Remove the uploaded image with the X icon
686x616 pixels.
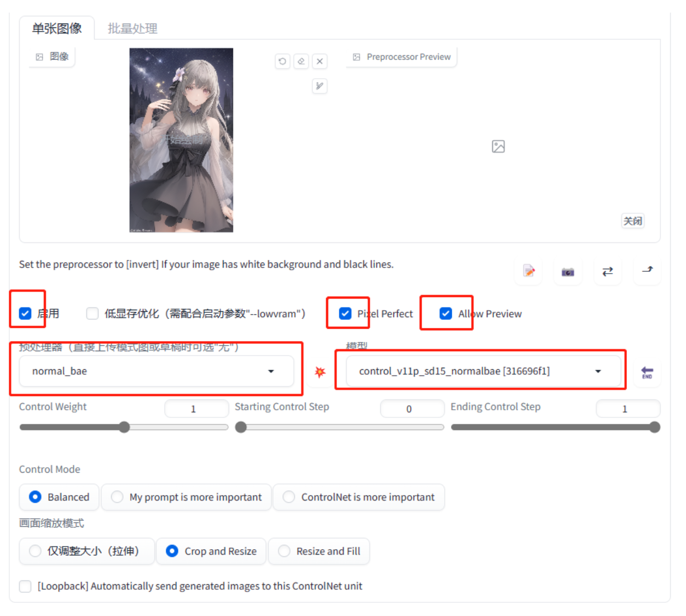pos(319,61)
